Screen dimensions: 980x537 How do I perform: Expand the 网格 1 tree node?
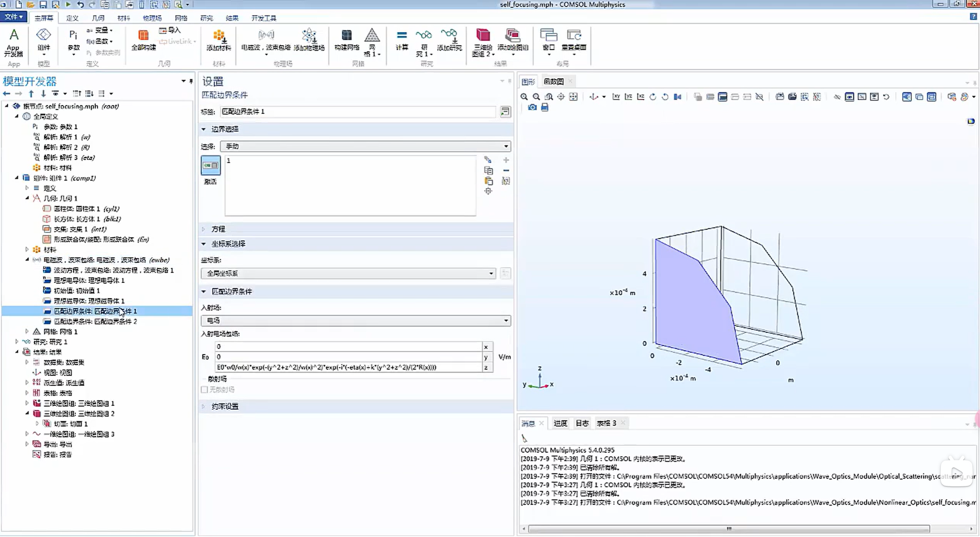coord(27,331)
